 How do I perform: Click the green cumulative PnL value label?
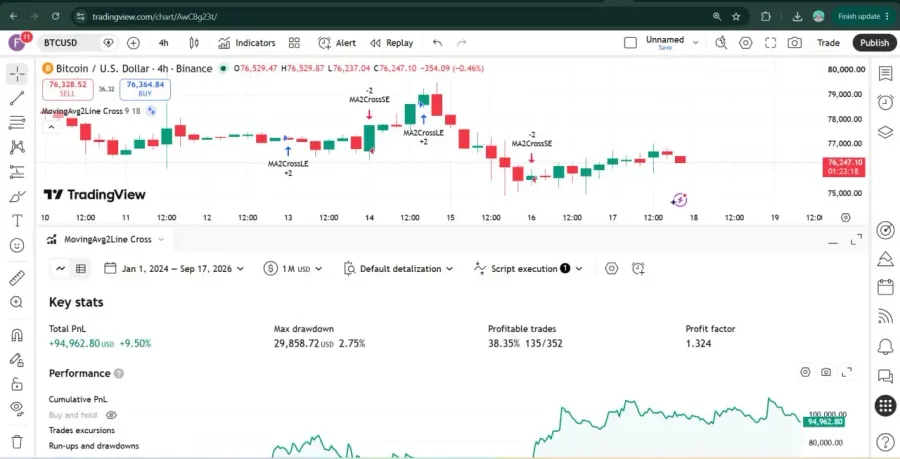[825, 422]
